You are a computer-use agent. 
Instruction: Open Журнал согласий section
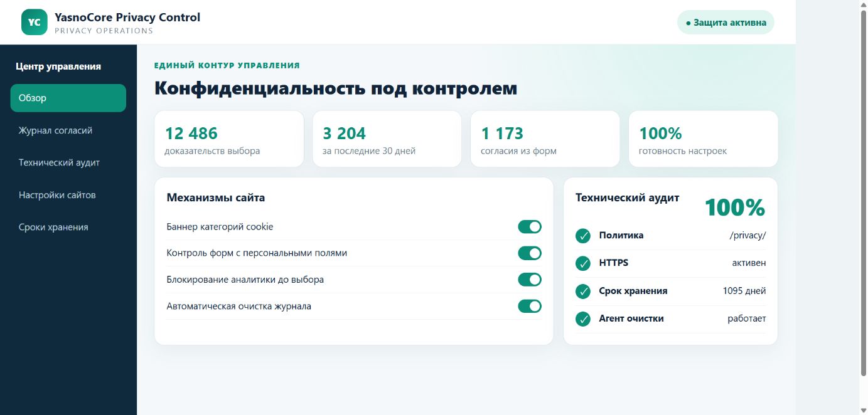point(68,130)
